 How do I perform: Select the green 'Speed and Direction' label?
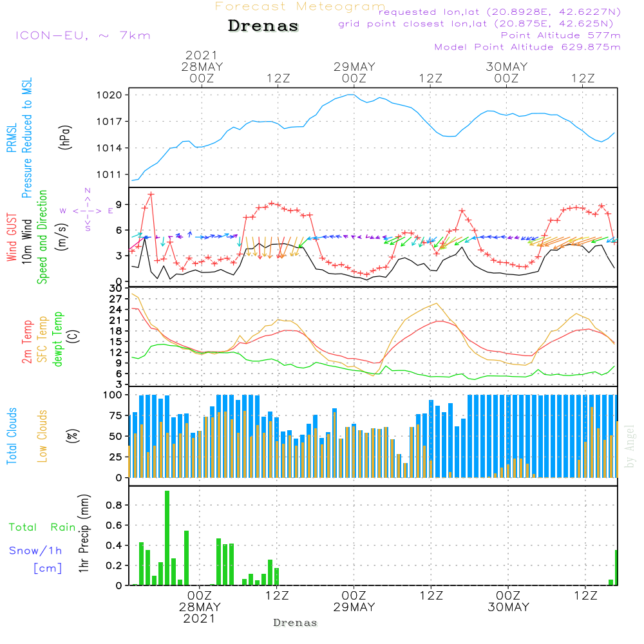pyautogui.click(x=42, y=237)
